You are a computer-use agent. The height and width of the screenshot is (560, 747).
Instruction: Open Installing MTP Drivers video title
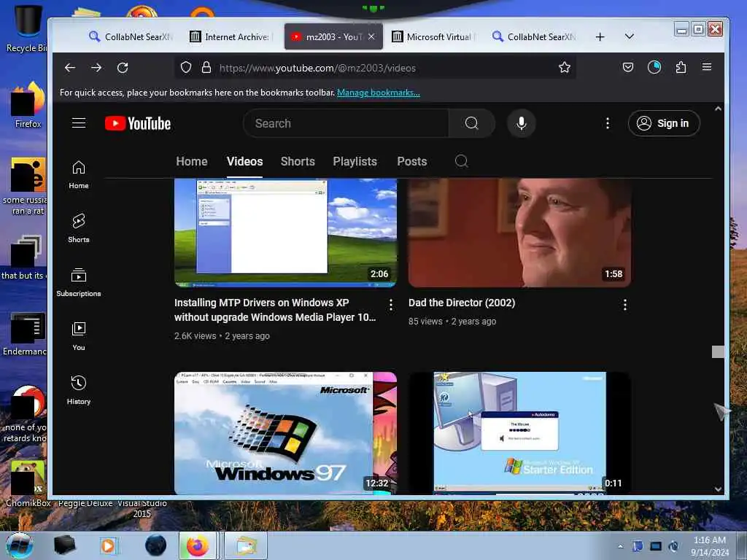(x=275, y=310)
